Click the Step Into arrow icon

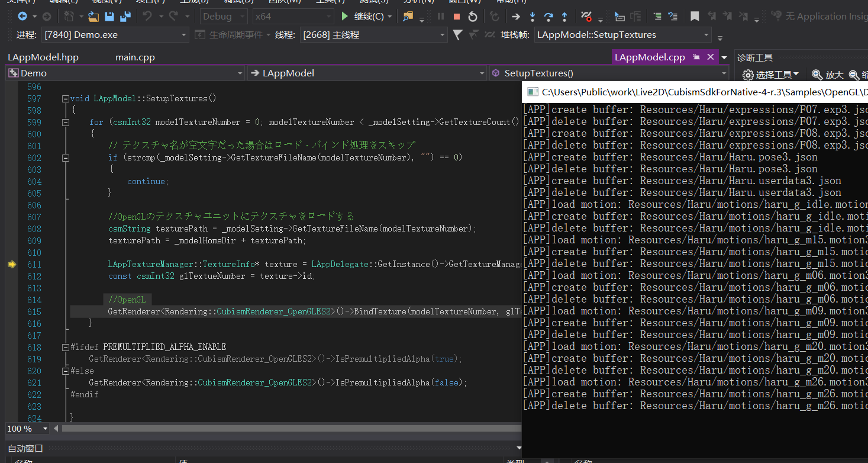click(533, 17)
